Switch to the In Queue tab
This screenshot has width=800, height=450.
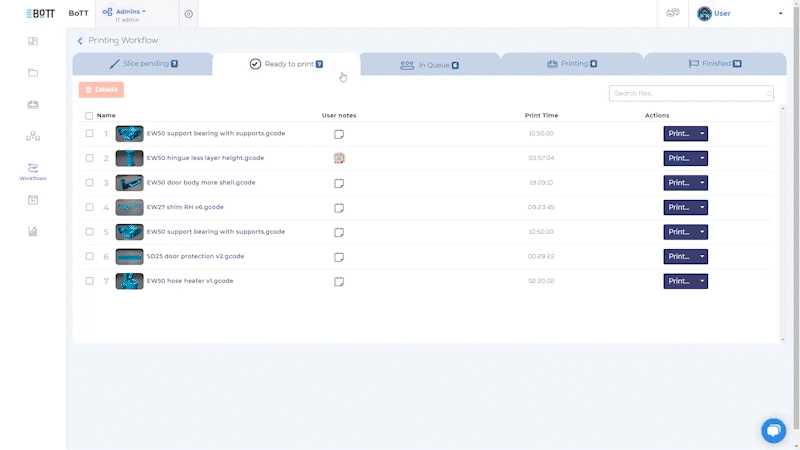pyautogui.click(x=429, y=65)
